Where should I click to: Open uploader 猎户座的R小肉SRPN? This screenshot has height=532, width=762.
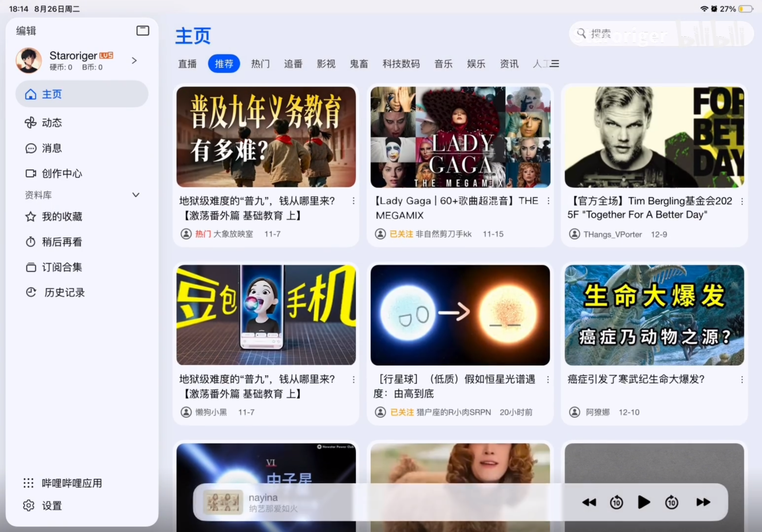(453, 412)
